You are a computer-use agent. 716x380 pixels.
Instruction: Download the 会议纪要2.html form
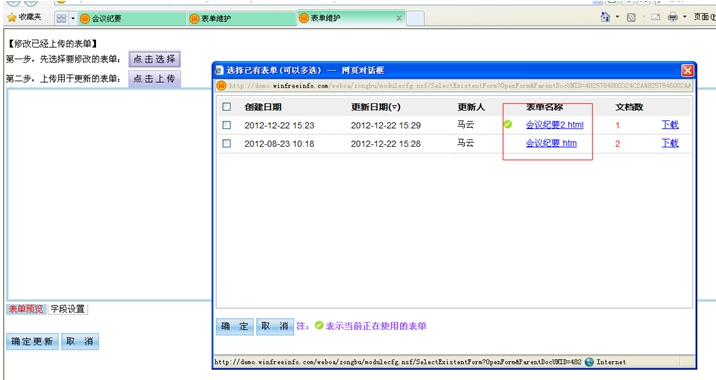click(670, 124)
